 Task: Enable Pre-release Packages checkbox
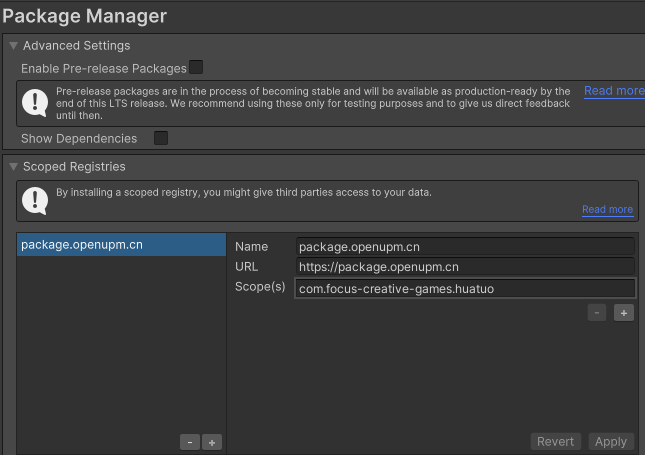[x=196, y=68]
